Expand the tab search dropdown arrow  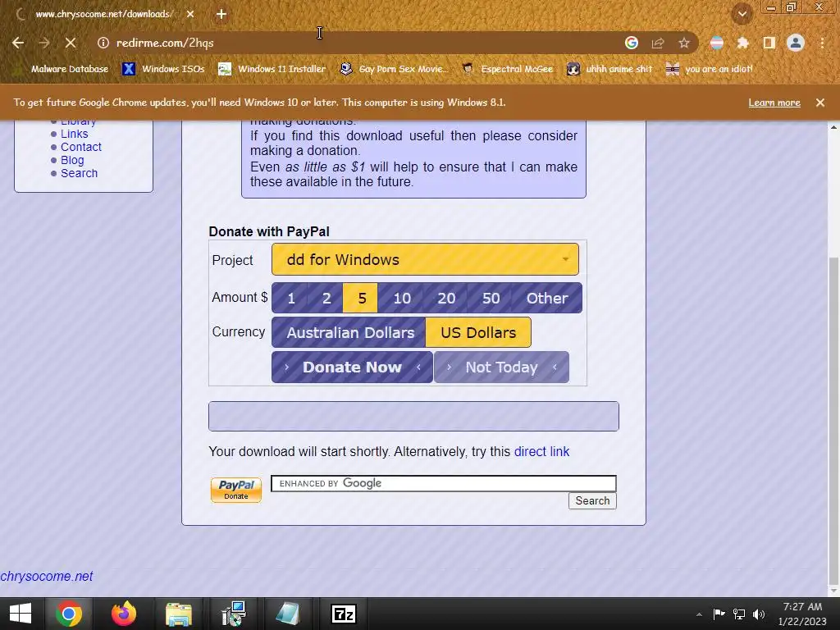click(742, 14)
